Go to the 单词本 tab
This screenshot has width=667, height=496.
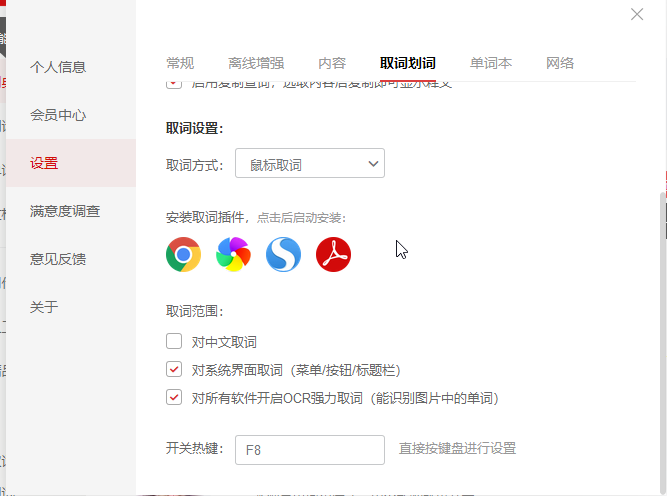click(491, 63)
